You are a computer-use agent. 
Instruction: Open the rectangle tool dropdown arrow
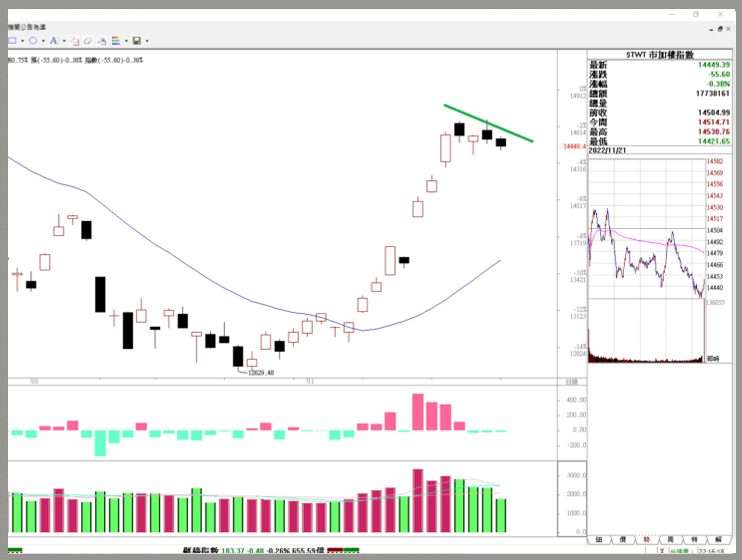coord(22,41)
